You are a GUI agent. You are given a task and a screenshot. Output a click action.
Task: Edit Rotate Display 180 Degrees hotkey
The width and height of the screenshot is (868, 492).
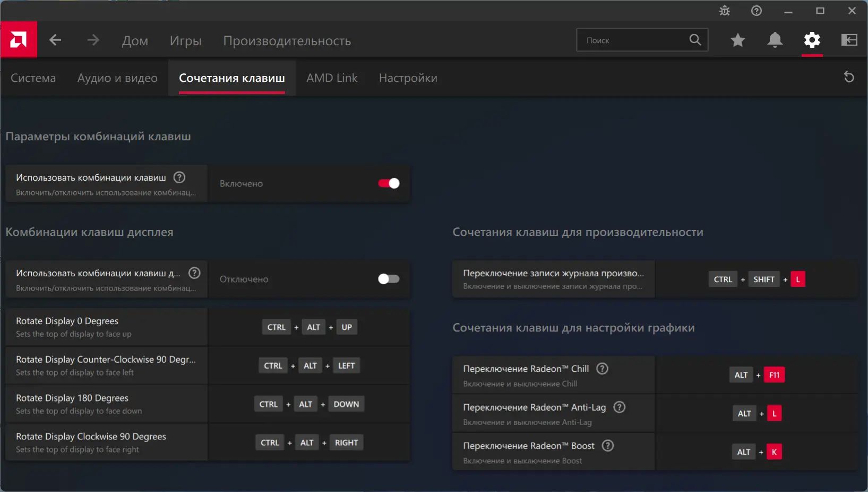click(x=310, y=404)
